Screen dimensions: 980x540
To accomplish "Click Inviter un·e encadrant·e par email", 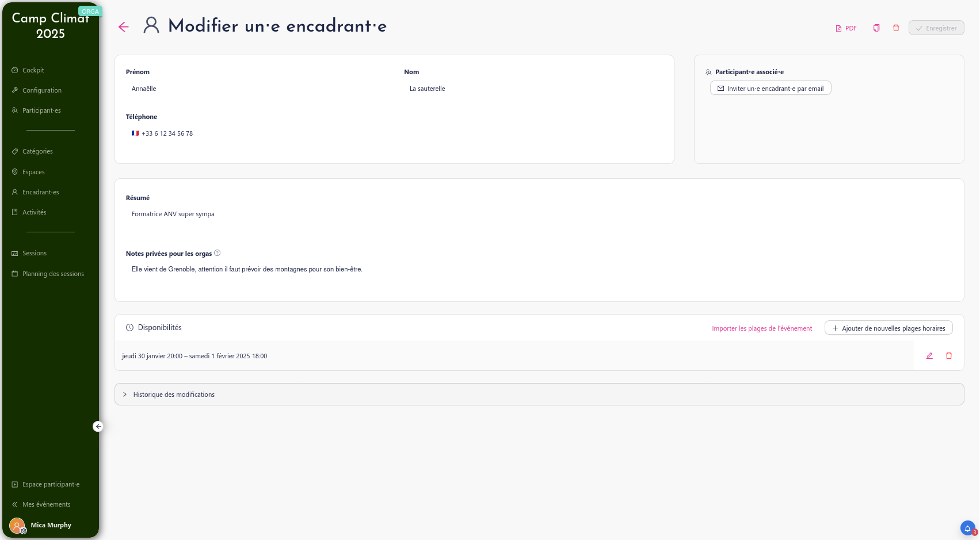I will [770, 89].
